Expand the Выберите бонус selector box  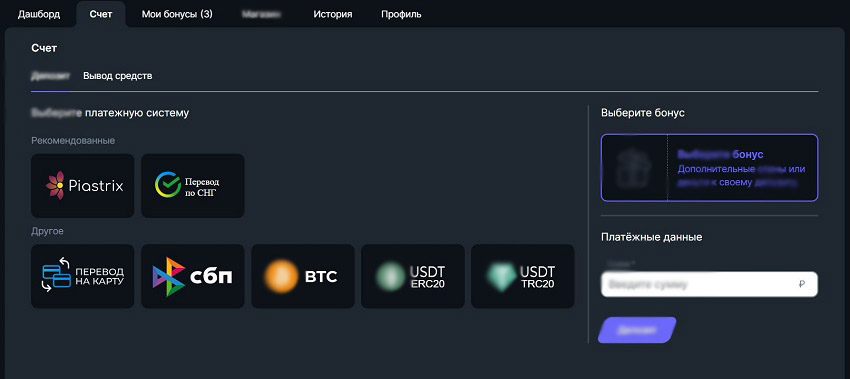point(709,168)
